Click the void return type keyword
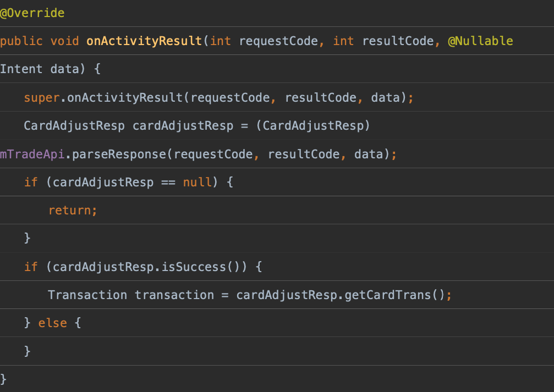The height and width of the screenshot is (392, 554). 65,41
